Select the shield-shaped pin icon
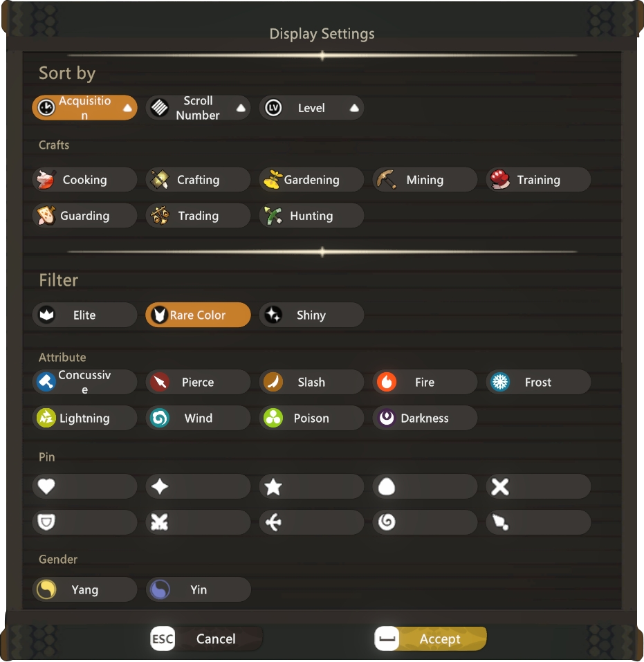Viewport: 644px width, 662px height. coord(84,522)
